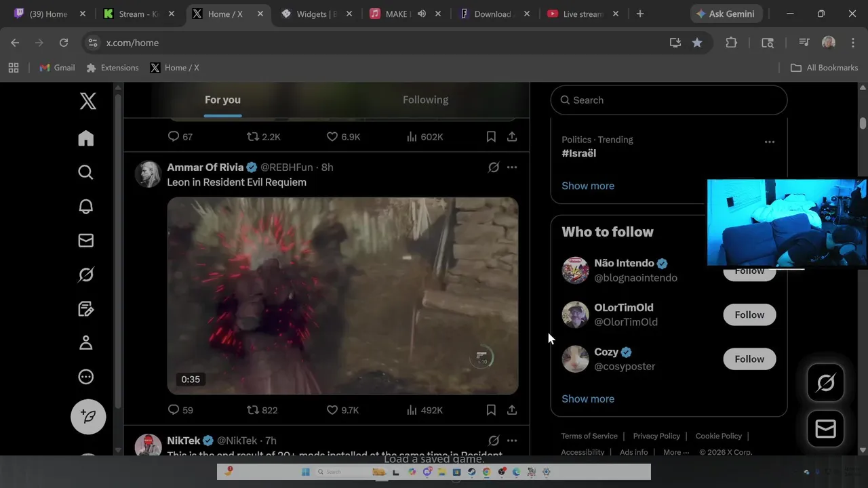Open Windows Start button in taskbar
This screenshot has width=868, height=488.
point(305,472)
